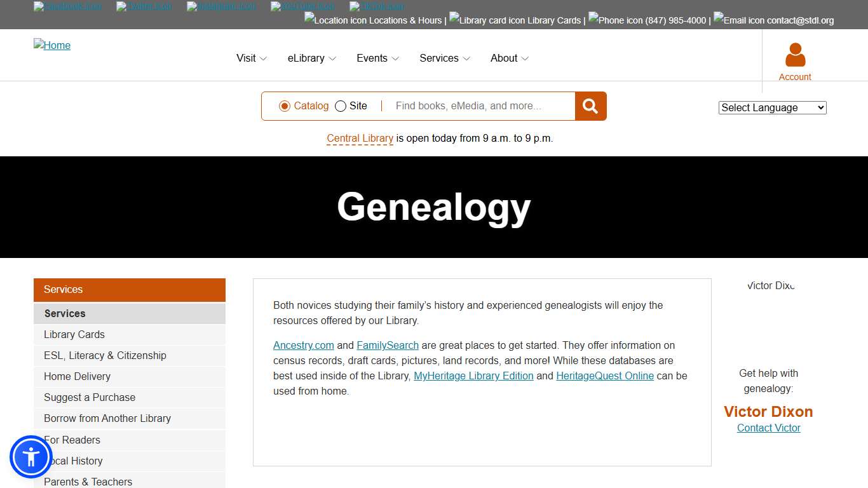Viewport: 868px width, 488px height.
Task: Open the accessibility widget icon
Action: (x=31, y=456)
